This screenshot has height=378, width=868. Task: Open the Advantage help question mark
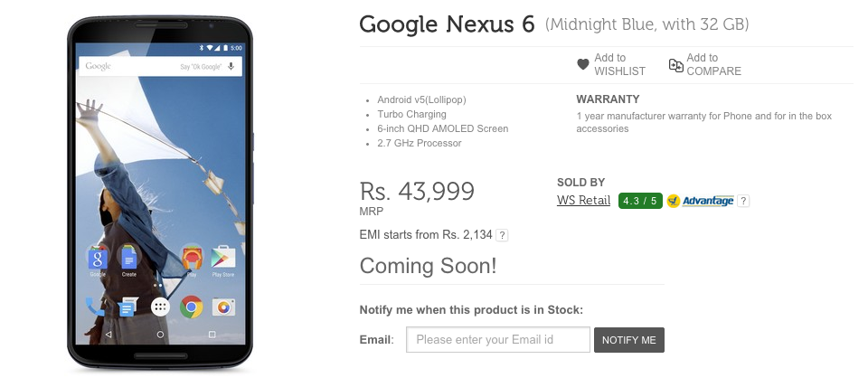click(x=743, y=201)
